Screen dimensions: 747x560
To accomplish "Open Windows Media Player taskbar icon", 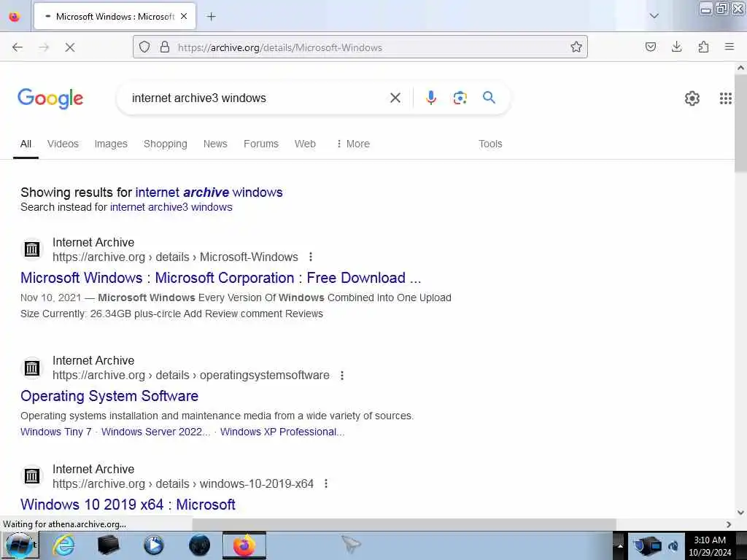I will pos(153,545).
